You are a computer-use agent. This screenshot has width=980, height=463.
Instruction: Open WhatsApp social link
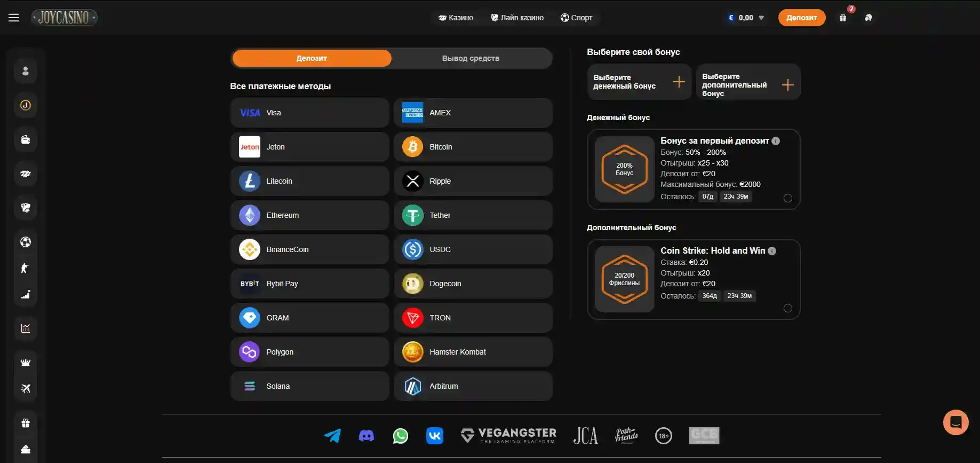(x=401, y=436)
